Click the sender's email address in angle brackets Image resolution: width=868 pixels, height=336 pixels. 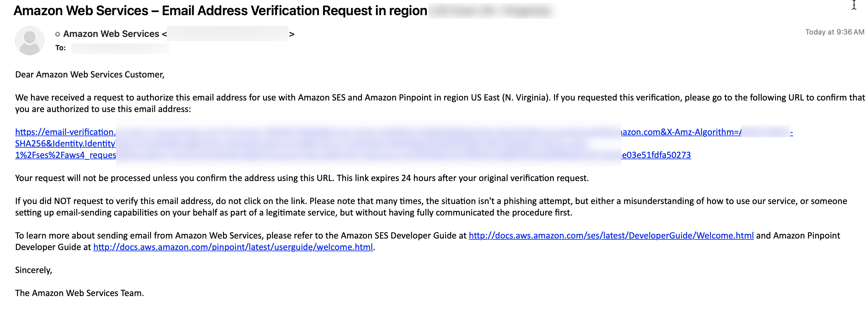227,34
